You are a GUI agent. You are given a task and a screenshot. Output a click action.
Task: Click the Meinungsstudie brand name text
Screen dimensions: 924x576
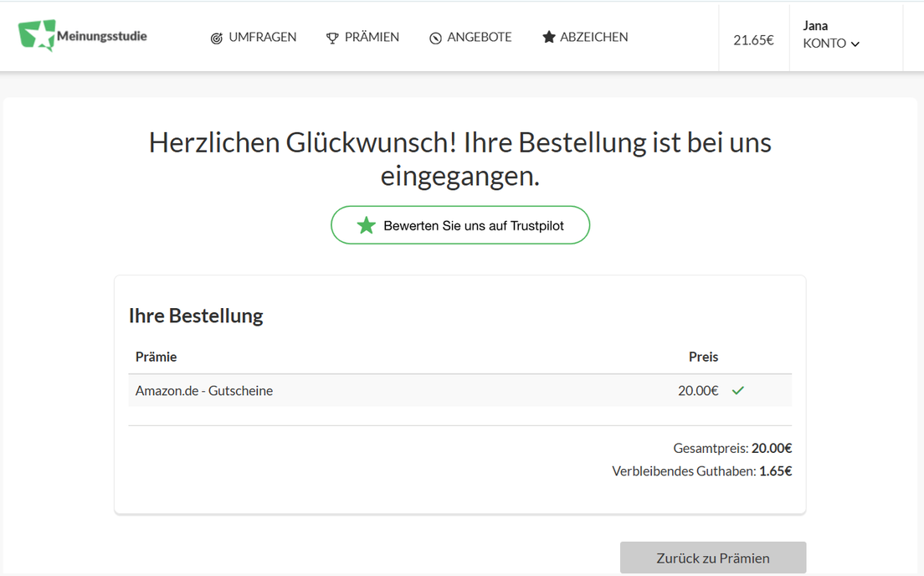102,36
